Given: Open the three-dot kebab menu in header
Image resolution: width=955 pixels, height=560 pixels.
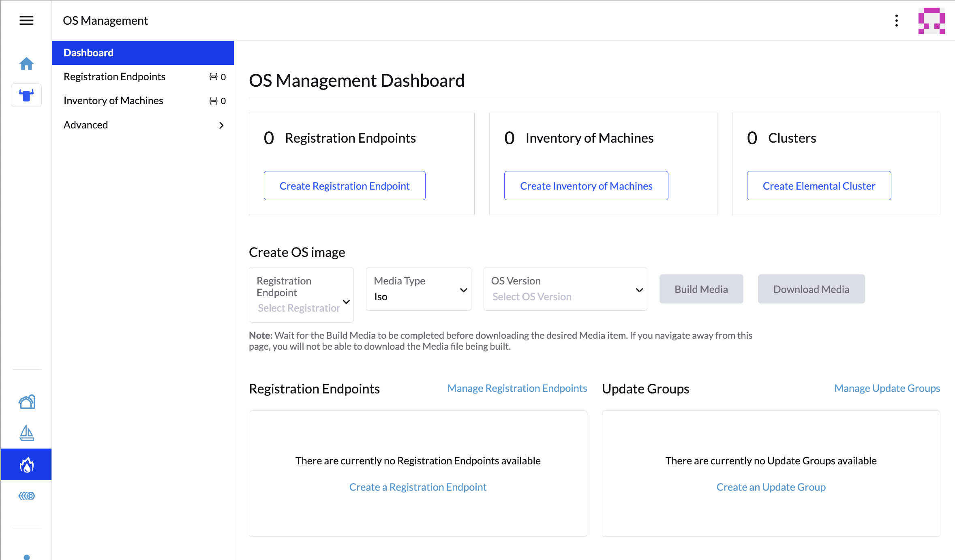Looking at the screenshot, I should point(896,20).
